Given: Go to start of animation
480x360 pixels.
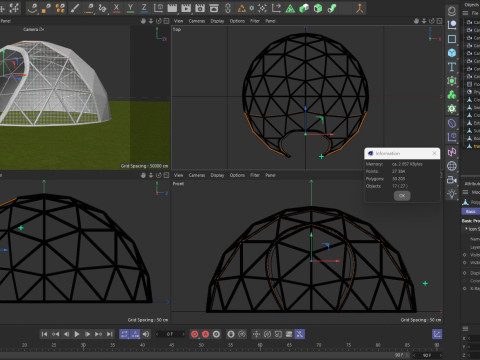Looking at the screenshot, I should click(44, 334).
